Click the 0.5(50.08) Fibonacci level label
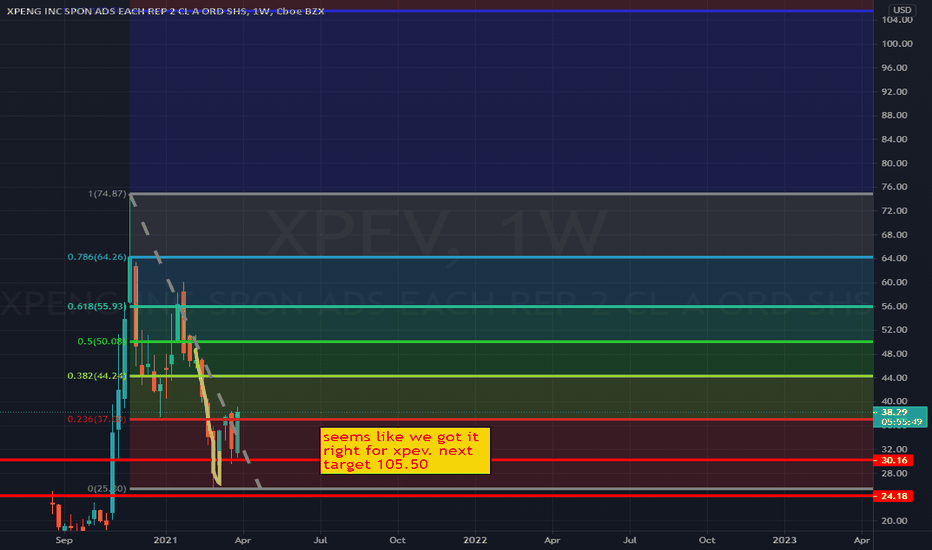 (102, 341)
